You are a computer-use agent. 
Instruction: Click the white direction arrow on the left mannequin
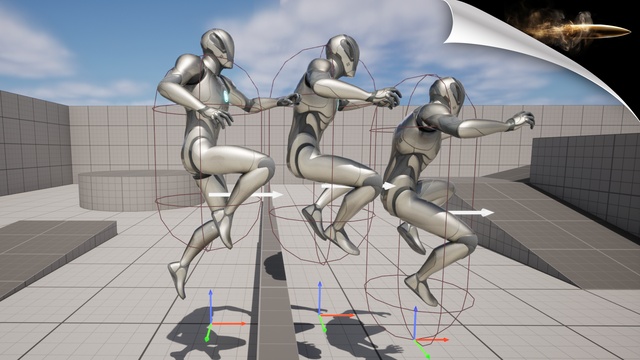pos(246,195)
